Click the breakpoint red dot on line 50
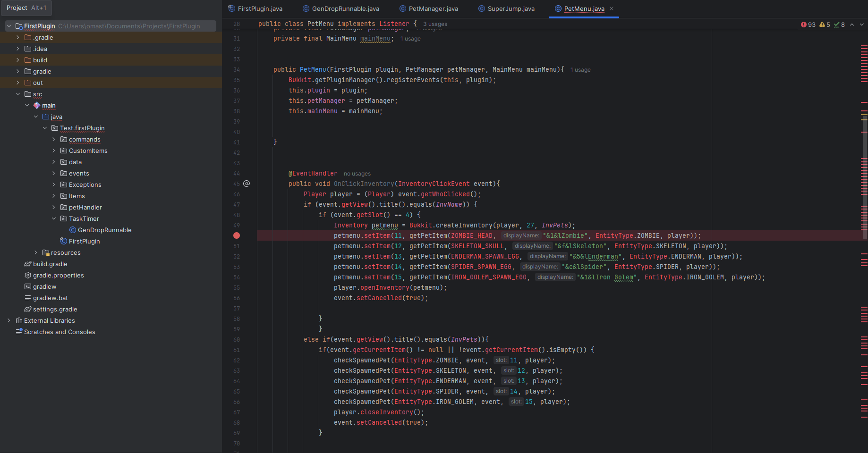Viewport: 868px width, 453px height. pyautogui.click(x=237, y=235)
